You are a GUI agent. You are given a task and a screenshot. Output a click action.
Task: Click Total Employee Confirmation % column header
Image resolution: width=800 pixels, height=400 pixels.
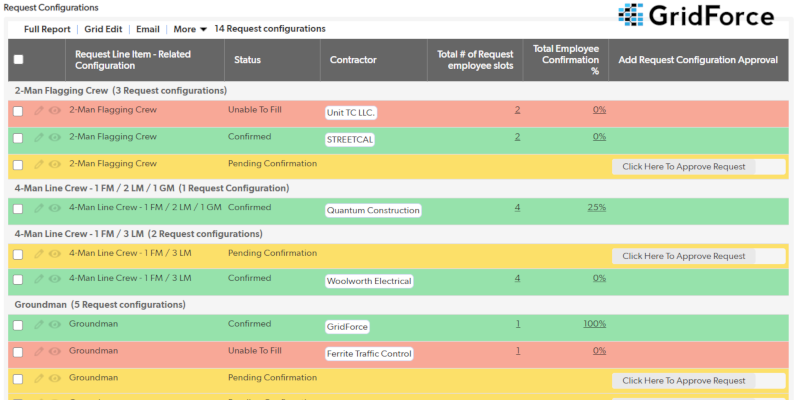click(566, 60)
